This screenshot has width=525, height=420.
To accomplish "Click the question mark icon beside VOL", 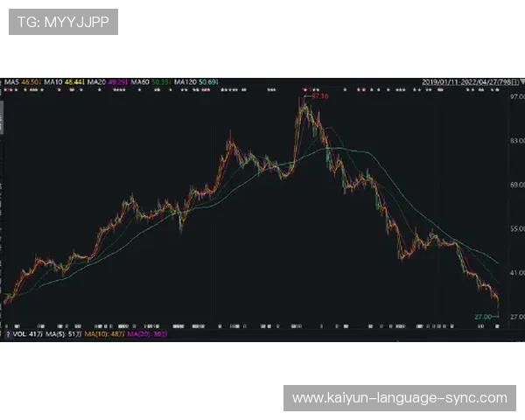I will (x=7, y=333).
